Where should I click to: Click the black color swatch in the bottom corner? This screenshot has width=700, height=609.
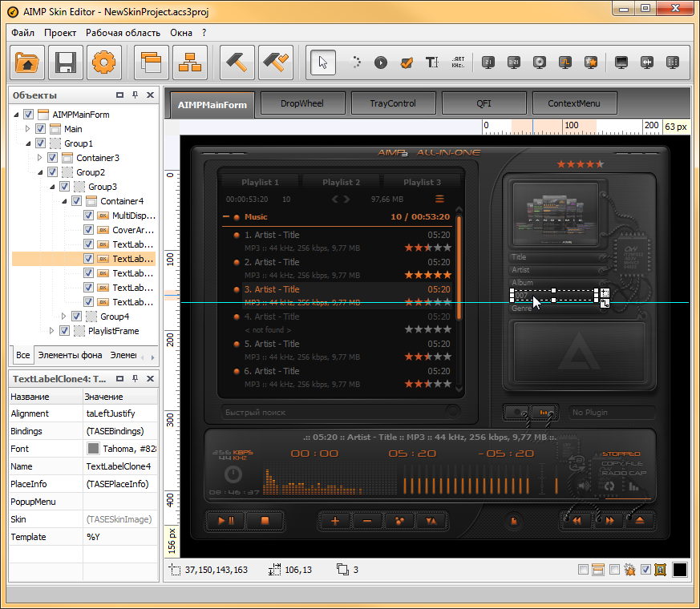point(679,569)
